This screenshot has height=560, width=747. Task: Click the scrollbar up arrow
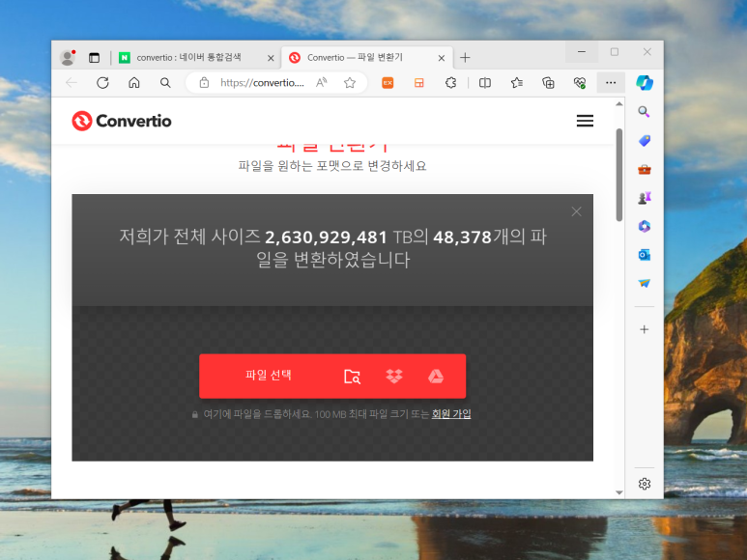618,103
